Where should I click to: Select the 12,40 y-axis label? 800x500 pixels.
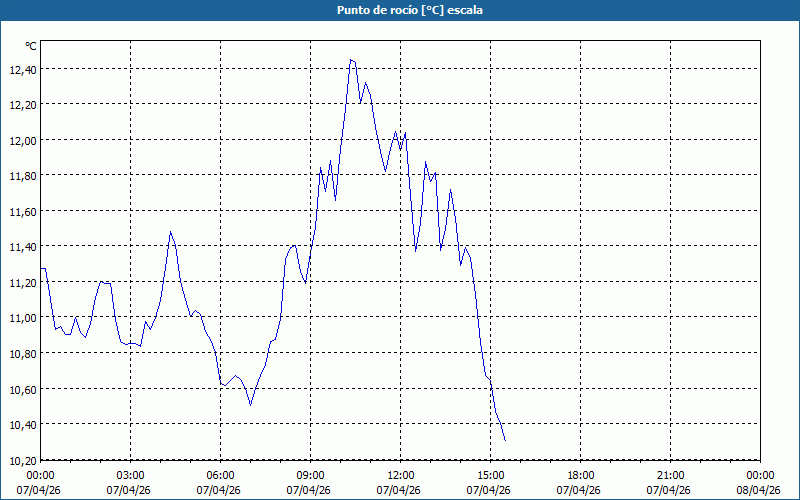click(x=23, y=70)
